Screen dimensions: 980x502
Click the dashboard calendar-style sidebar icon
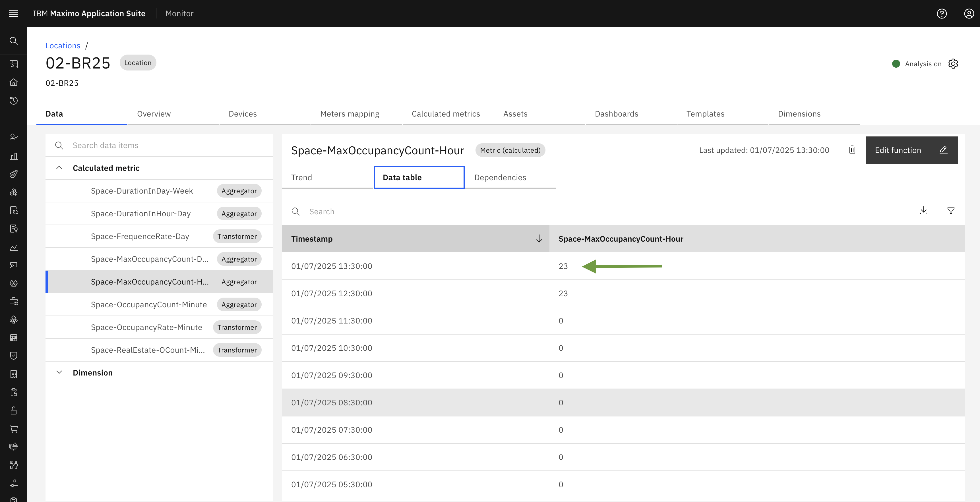[x=14, y=64]
